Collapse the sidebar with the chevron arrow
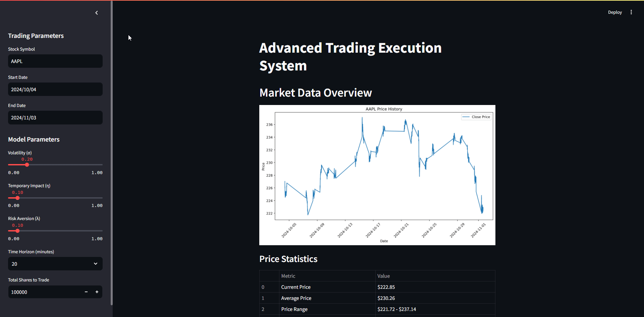644x317 pixels. [97, 13]
